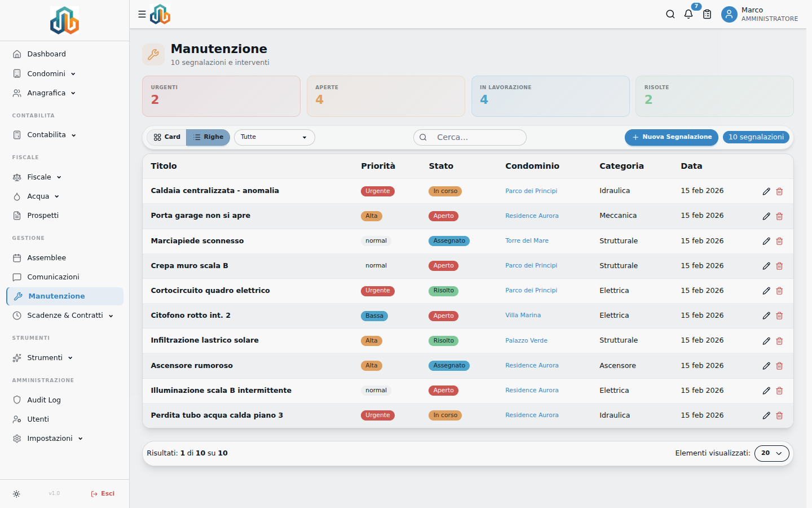The image size is (812, 508).
Task: Click the 10 segnalazioni badge
Action: [x=756, y=137]
